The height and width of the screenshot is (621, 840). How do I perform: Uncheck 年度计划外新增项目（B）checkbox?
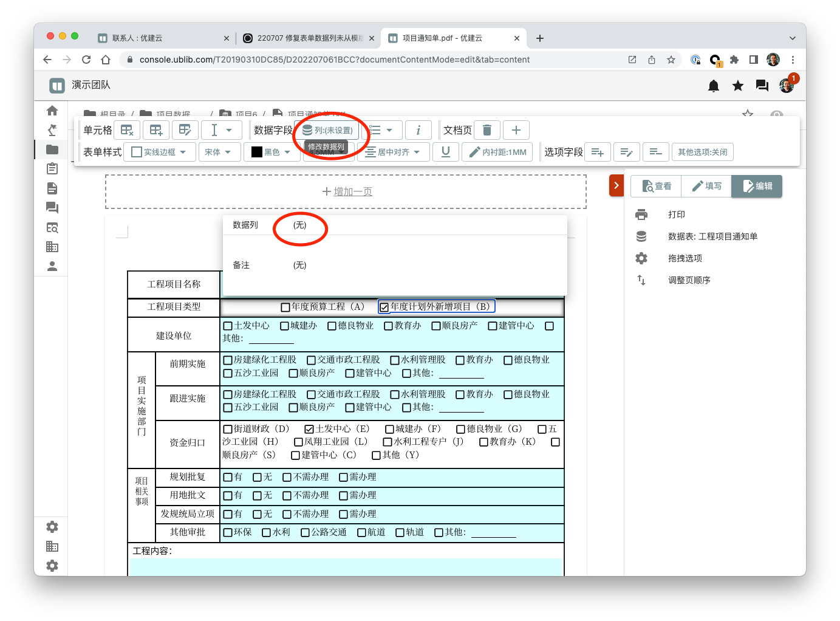384,307
